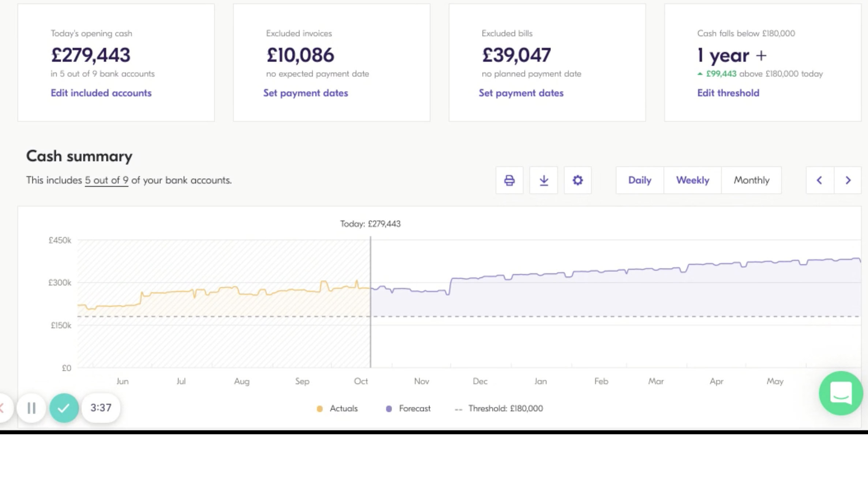Click the £150k axis label

61,325
